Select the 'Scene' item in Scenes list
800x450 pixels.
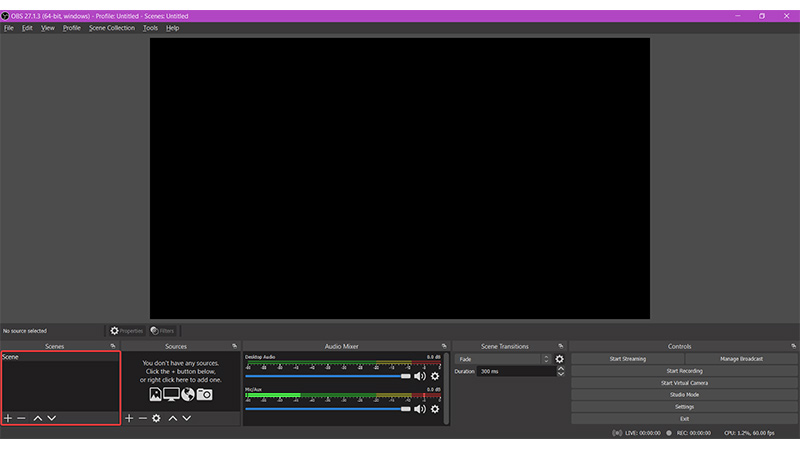coord(60,357)
